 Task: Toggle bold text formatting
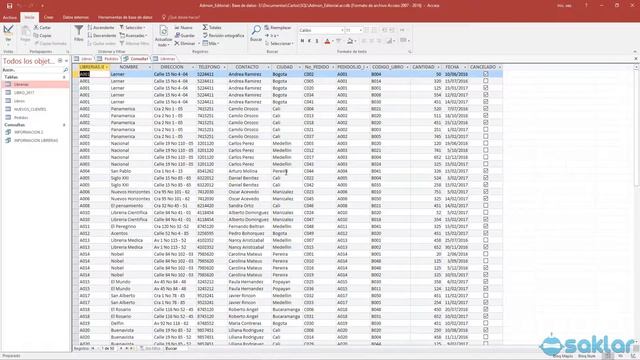pyautogui.click(x=302, y=41)
